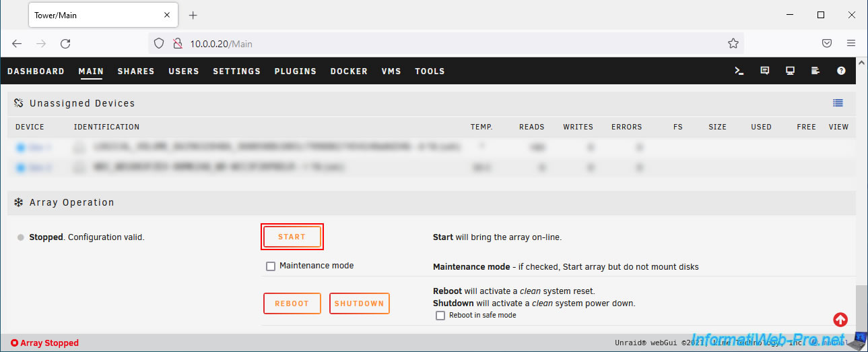Click the Shutdown button
Screen dimensions: 868x352
(359, 303)
